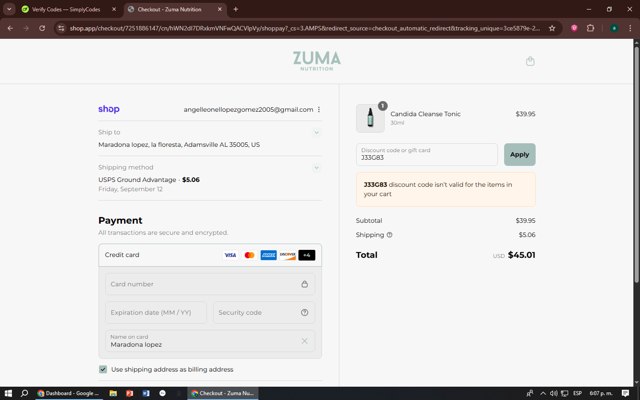Image resolution: width=640 pixels, height=400 pixels.
Task: Close the Checkout Zuma Nutrition tab
Action: (220, 9)
